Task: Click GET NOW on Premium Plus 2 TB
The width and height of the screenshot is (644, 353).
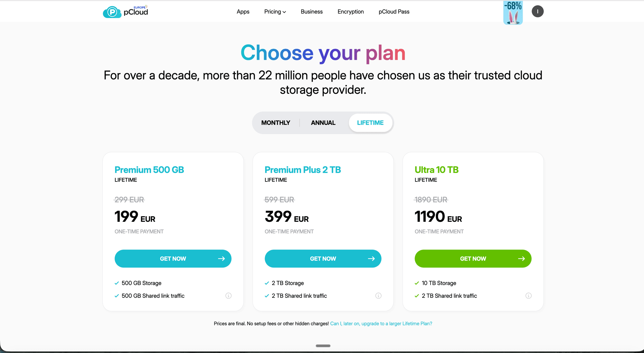Action: (x=323, y=259)
